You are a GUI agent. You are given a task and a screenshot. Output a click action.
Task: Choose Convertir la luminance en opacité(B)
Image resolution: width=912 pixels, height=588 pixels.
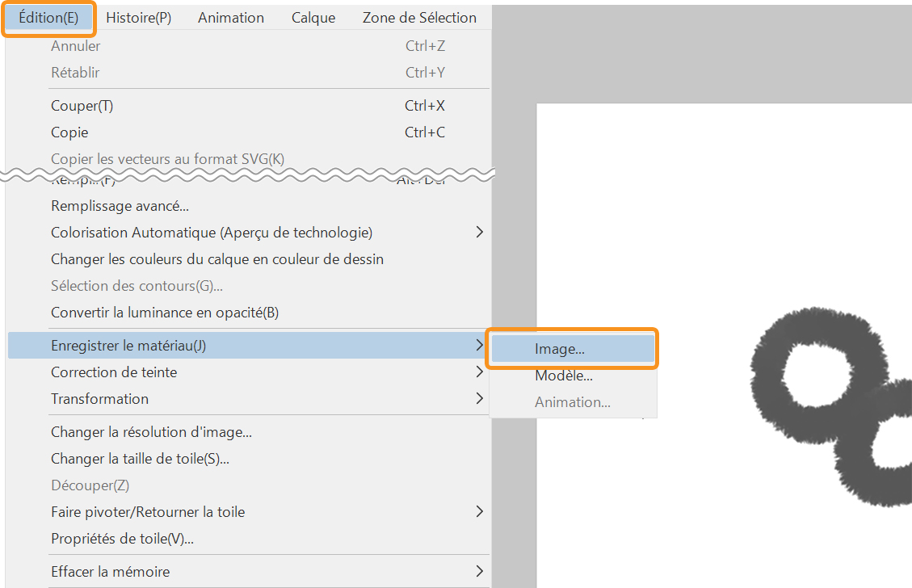(164, 313)
